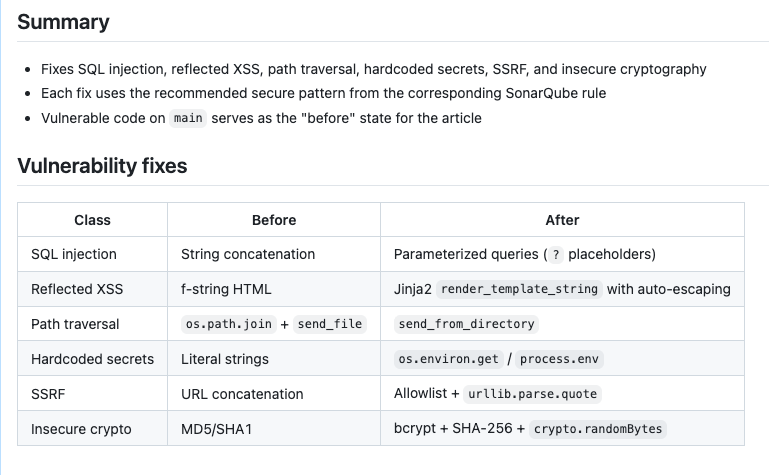Click the send_file code snippet
769x475 pixels.
329,324
